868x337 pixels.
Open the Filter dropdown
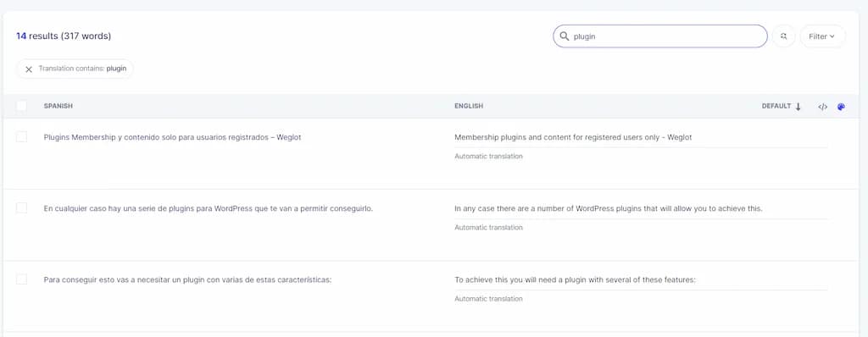pos(822,36)
